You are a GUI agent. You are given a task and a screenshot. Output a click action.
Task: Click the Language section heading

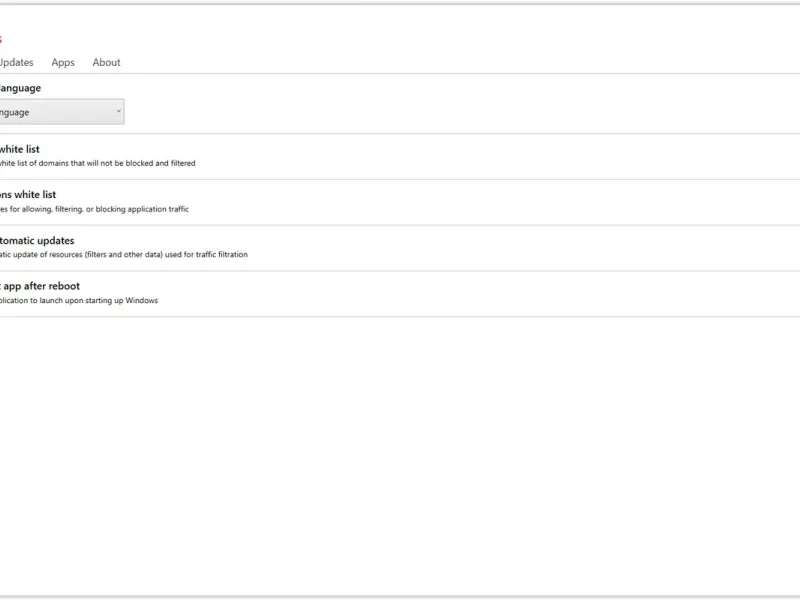(x=20, y=88)
